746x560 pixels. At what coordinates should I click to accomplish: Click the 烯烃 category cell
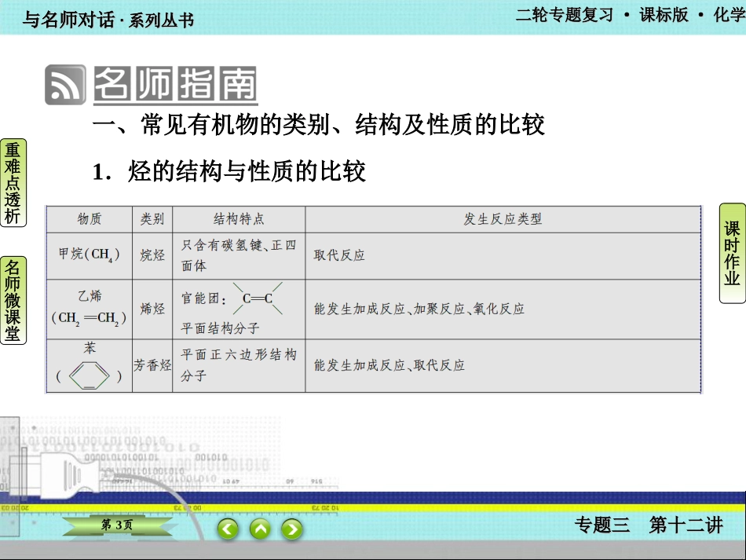(152, 309)
